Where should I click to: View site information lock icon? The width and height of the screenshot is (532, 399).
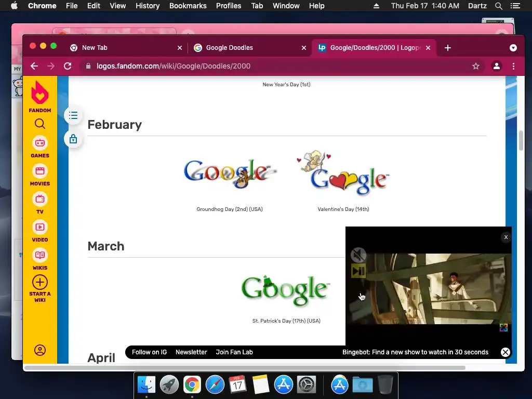tap(88, 66)
